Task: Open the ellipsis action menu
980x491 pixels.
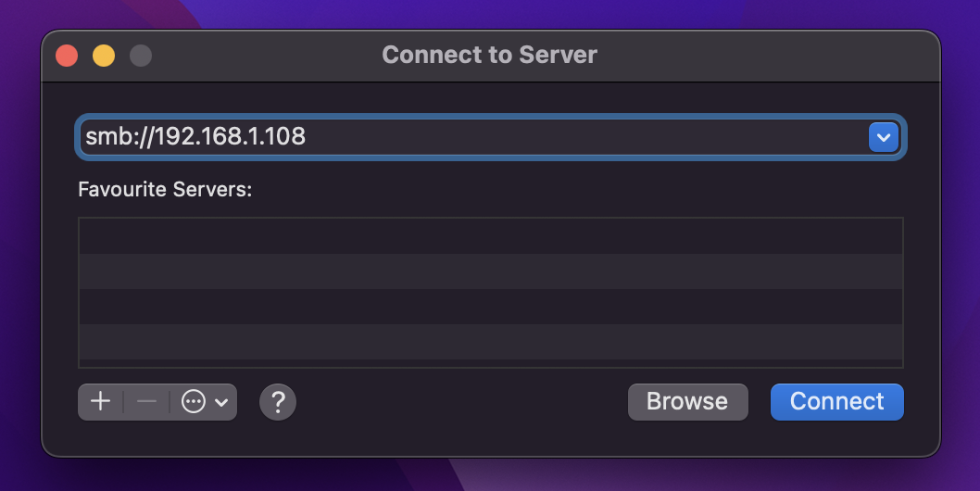Action: click(194, 402)
